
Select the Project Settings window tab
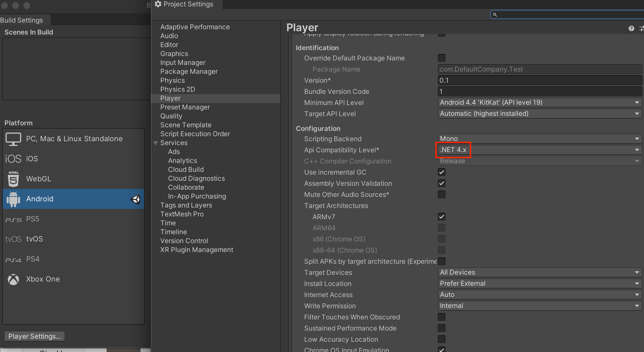coord(187,4)
